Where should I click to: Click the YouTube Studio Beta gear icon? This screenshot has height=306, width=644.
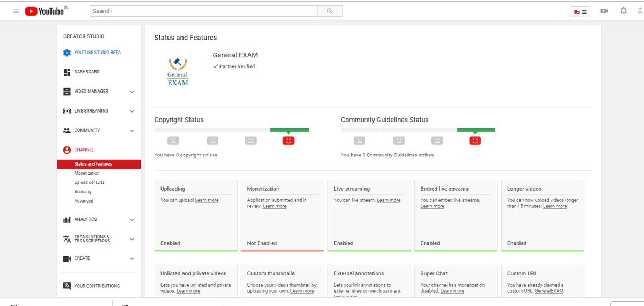(x=67, y=53)
